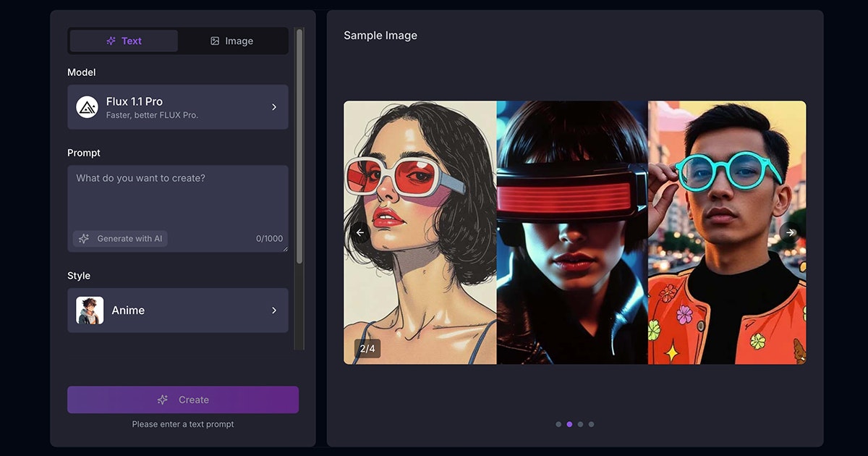Click the Create button
This screenshot has height=456, width=868.
click(183, 400)
